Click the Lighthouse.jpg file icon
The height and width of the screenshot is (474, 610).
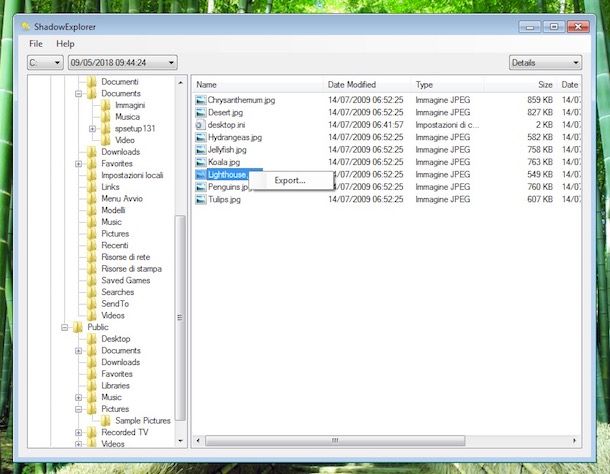click(x=200, y=175)
